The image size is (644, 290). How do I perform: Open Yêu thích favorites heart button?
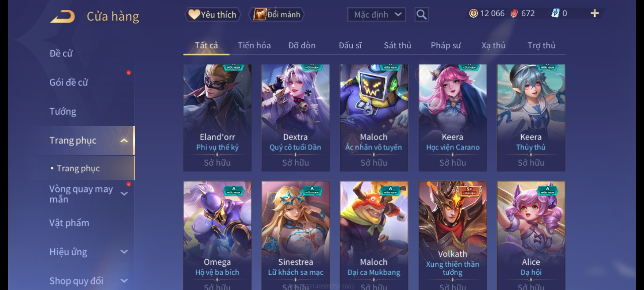click(x=212, y=15)
